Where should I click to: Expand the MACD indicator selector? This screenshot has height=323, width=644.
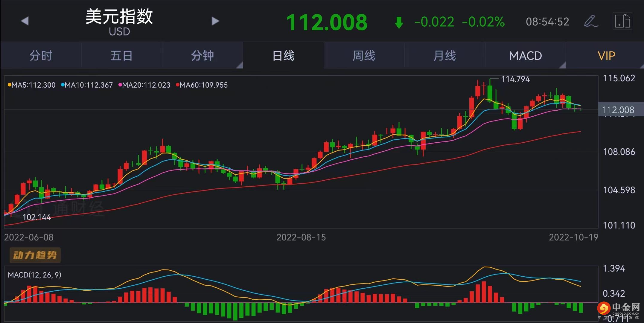[525, 56]
